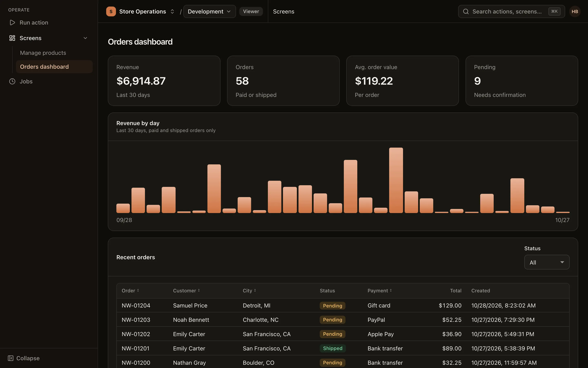Collapse the Screens section chevron
The height and width of the screenshot is (368, 588).
(x=85, y=38)
